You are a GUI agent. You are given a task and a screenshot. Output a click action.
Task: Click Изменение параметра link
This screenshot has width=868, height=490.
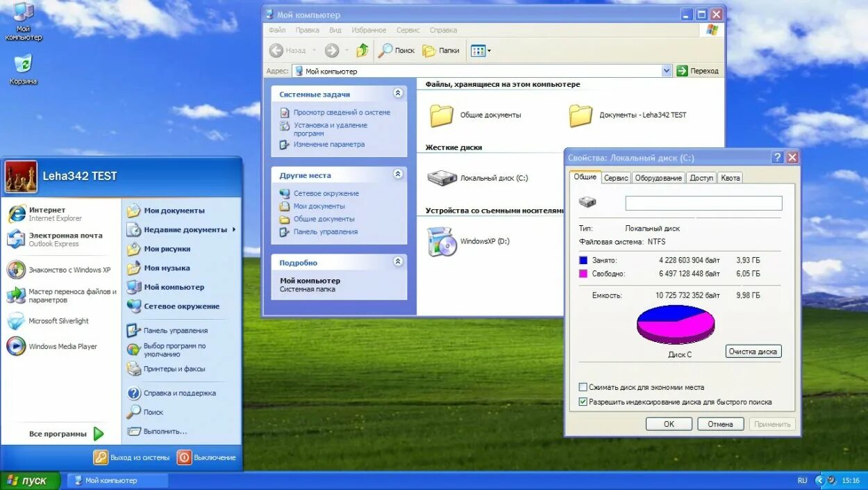click(329, 145)
